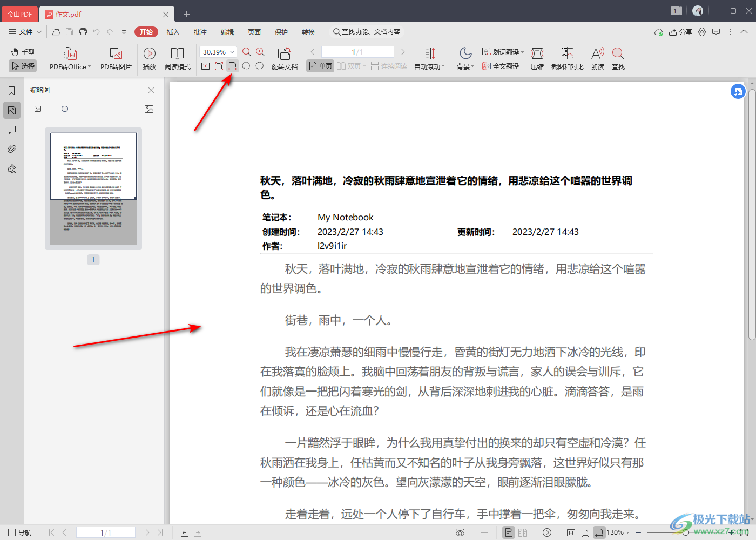The height and width of the screenshot is (540, 756).
Task: Click status bar zoom slider handle
Action: 686,532
